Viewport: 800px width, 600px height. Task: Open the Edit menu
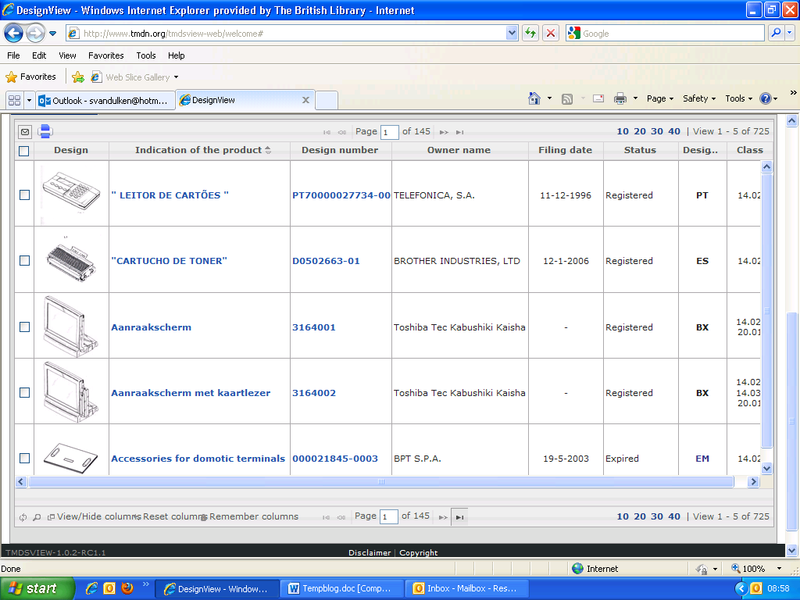pyautogui.click(x=39, y=56)
